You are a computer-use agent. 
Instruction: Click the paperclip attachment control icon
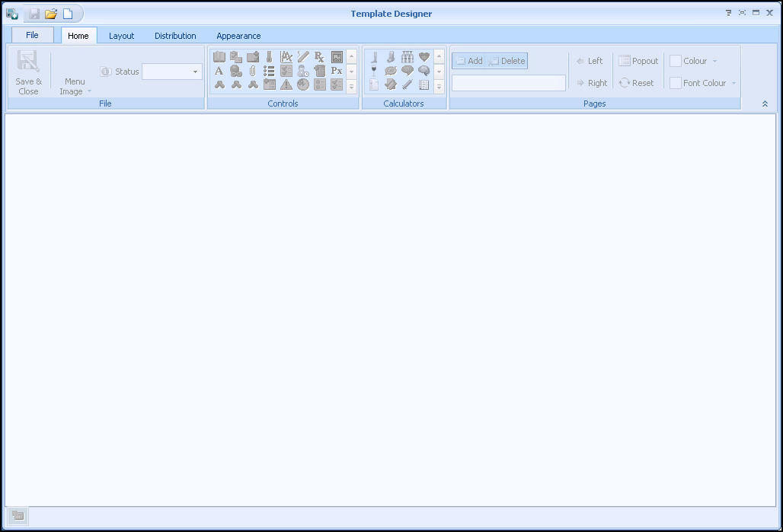click(x=252, y=71)
